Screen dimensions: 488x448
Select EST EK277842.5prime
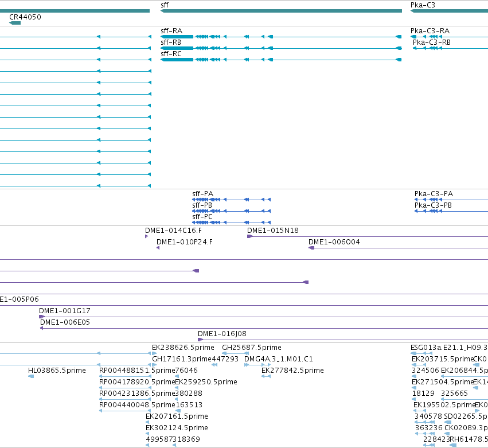pos(292,371)
